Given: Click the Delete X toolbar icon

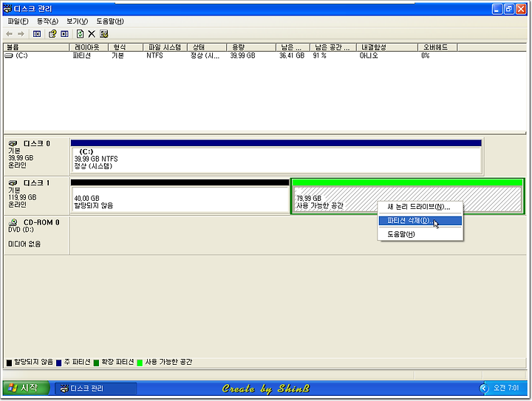Looking at the screenshot, I should [x=92, y=34].
